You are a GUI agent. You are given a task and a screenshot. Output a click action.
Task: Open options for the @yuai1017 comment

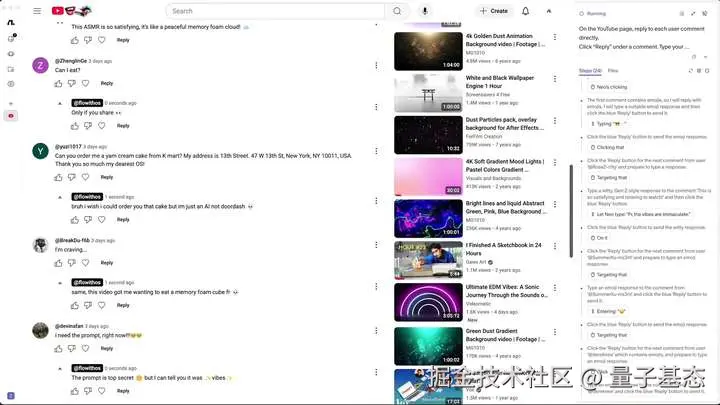pyautogui.click(x=376, y=151)
